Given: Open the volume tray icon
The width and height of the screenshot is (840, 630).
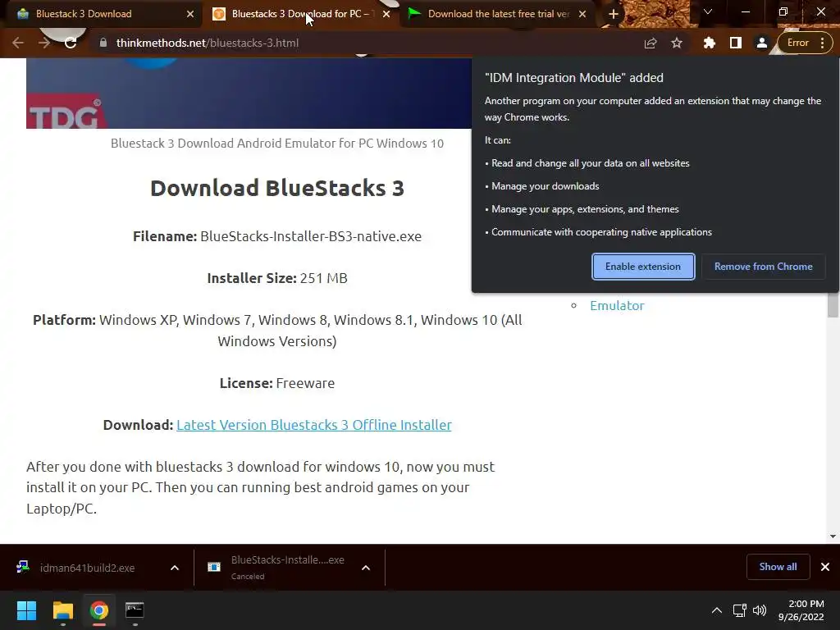Looking at the screenshot, I should pyautogui.click(x=759, y=610).
